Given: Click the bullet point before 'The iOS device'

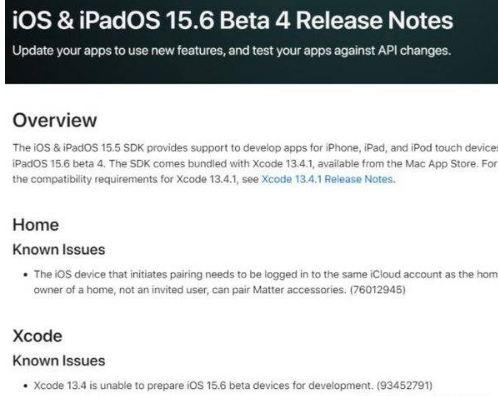Looking at the screenshot, I should click(26, 275).
